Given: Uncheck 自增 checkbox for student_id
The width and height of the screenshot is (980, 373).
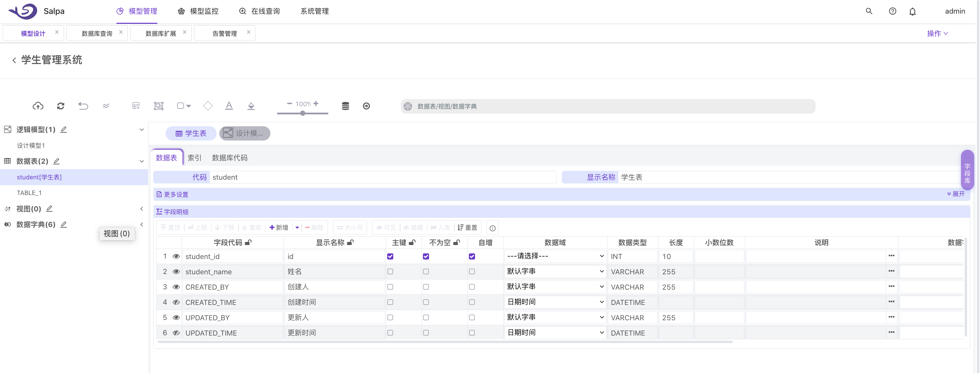Looking at the screenshot, I should coord(472,257).
